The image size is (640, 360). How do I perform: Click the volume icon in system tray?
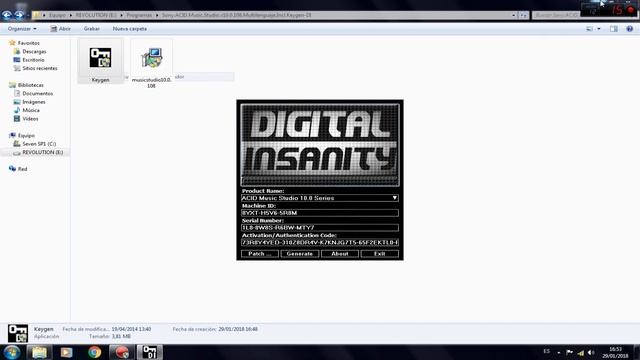591,353
